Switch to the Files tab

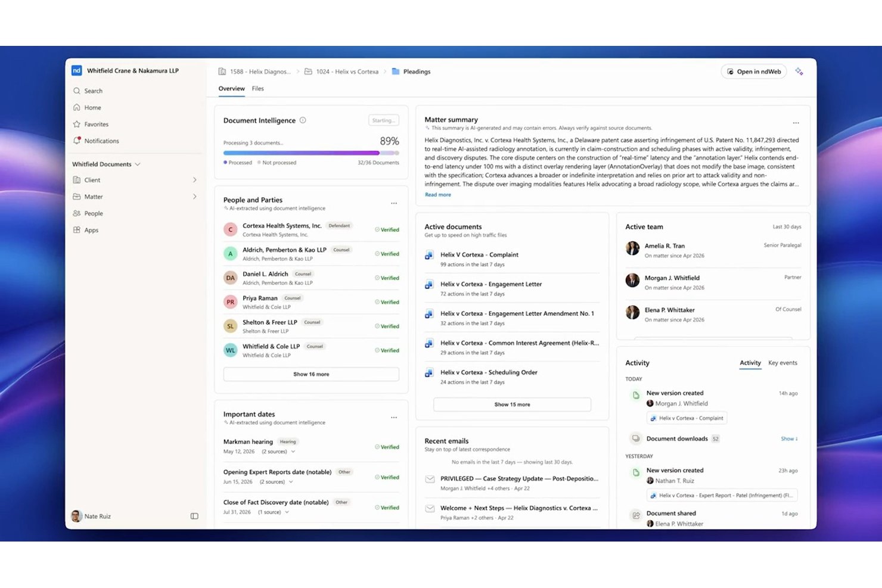257,89
